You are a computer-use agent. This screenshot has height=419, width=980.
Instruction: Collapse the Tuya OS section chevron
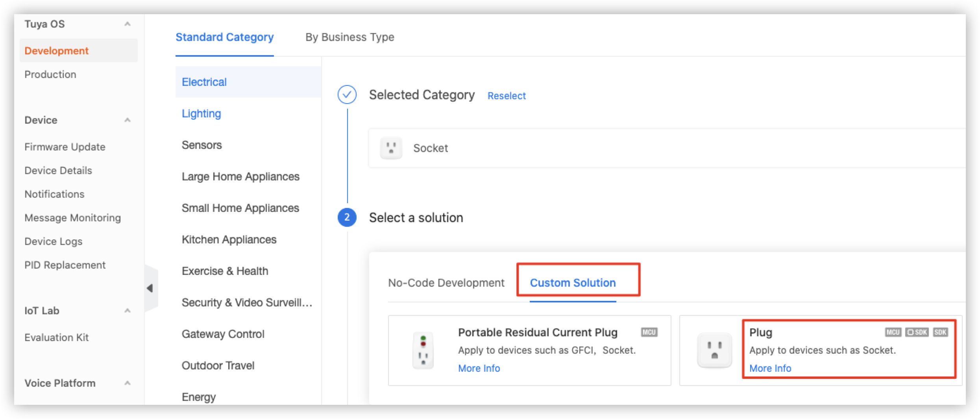(x=127, y=24)
